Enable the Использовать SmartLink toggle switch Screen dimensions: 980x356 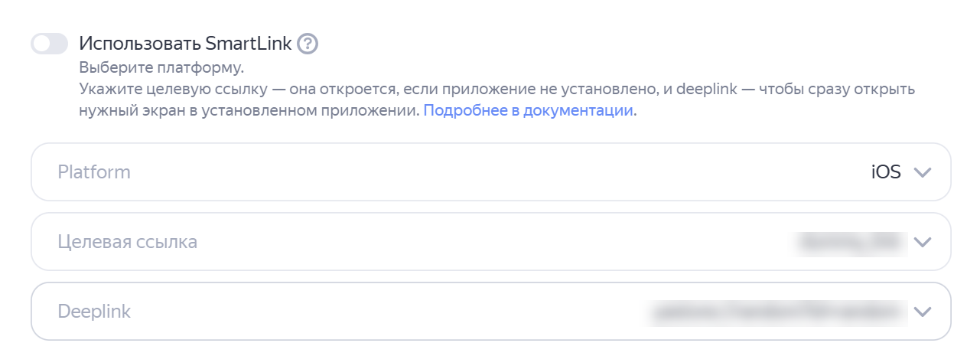click(50, 44)
